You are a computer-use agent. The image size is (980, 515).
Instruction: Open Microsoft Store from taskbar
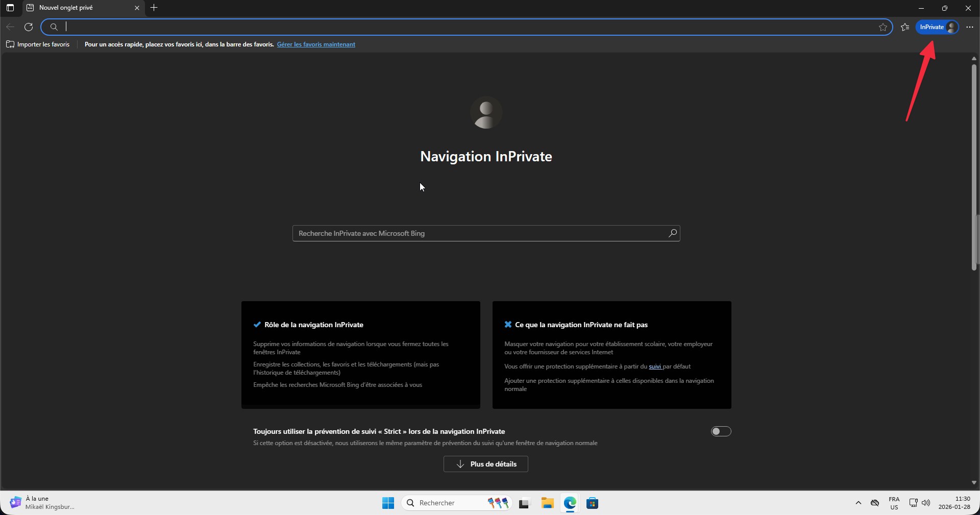pos(592,503)
